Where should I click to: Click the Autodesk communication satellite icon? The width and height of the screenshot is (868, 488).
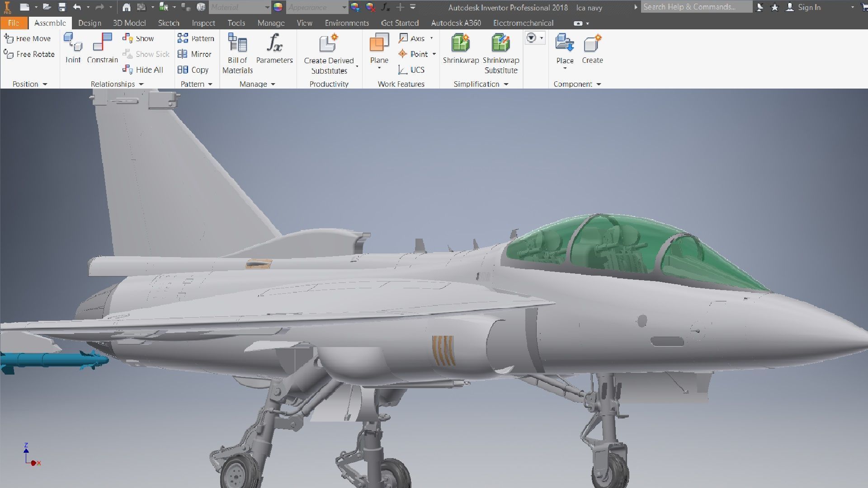pyautogui.click(x=760, y=7)
